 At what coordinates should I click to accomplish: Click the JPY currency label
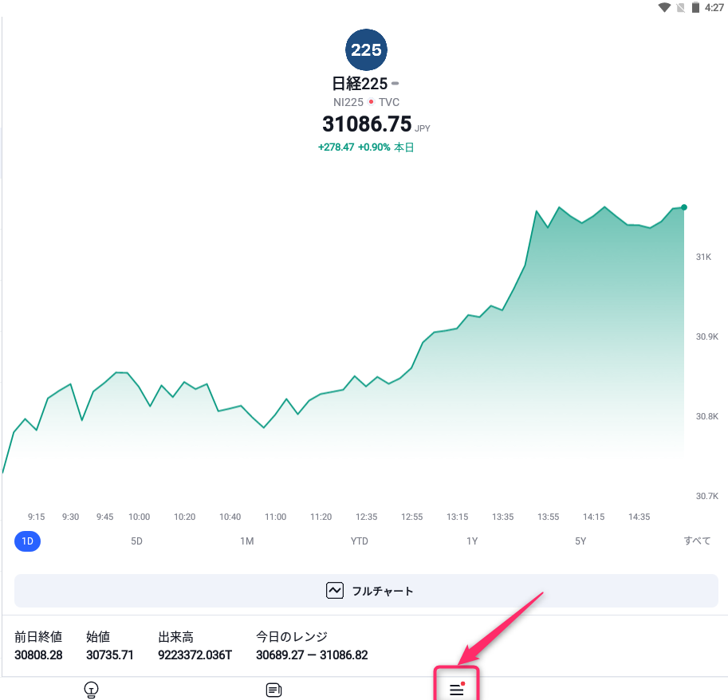[423, 128]
